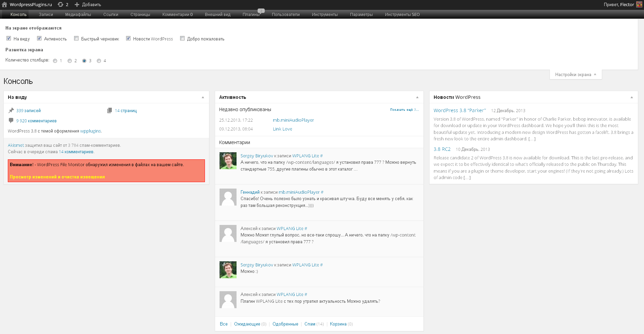Click the plus icon beside Добавить
Viewport: 644px width, 334px height.
77,4
